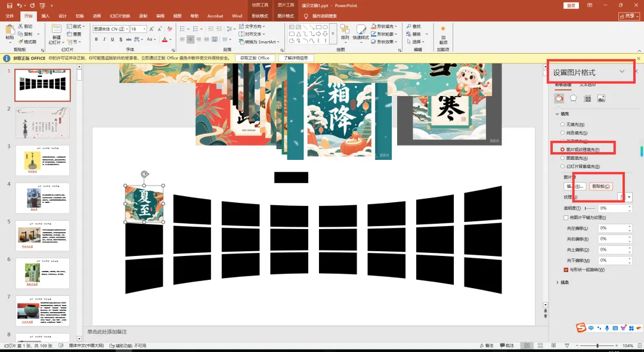
Task: Open the 图片格式 Picture Format tab
Action: tap(286, 16)
